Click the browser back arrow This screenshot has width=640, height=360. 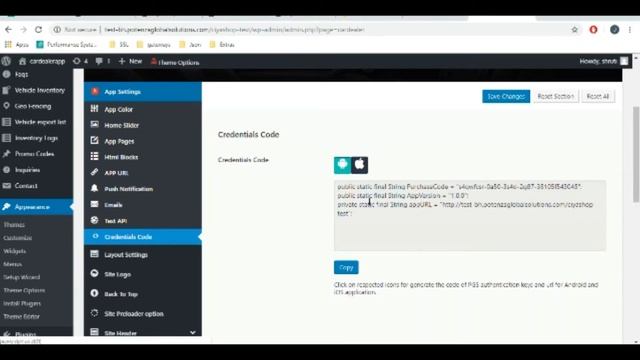(x=9, y=29)
